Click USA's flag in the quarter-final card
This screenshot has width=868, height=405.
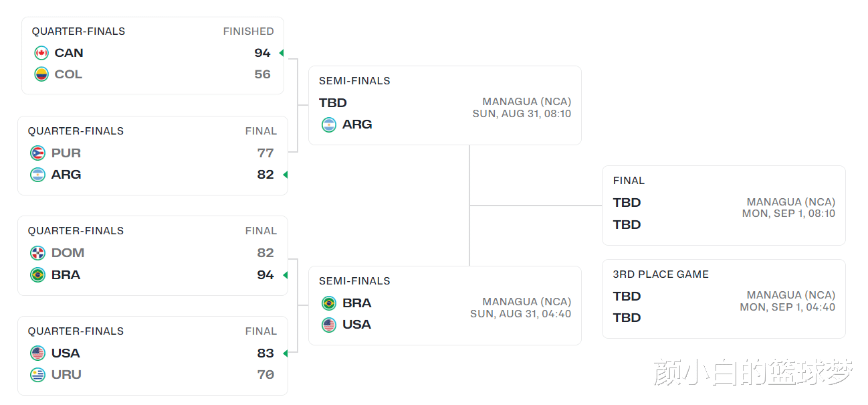(37, 353)
